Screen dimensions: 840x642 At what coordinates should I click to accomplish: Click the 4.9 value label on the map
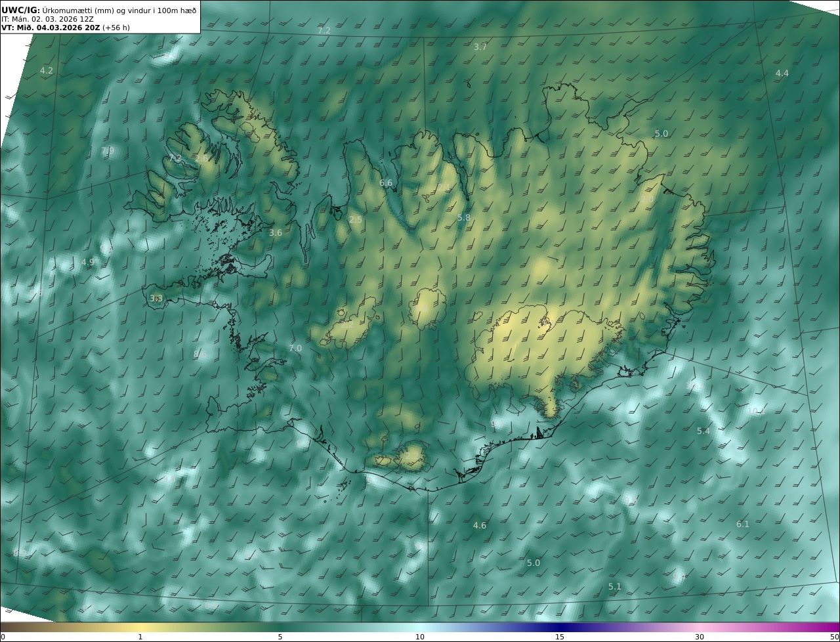pyautogui.click(x=88, y=262)
